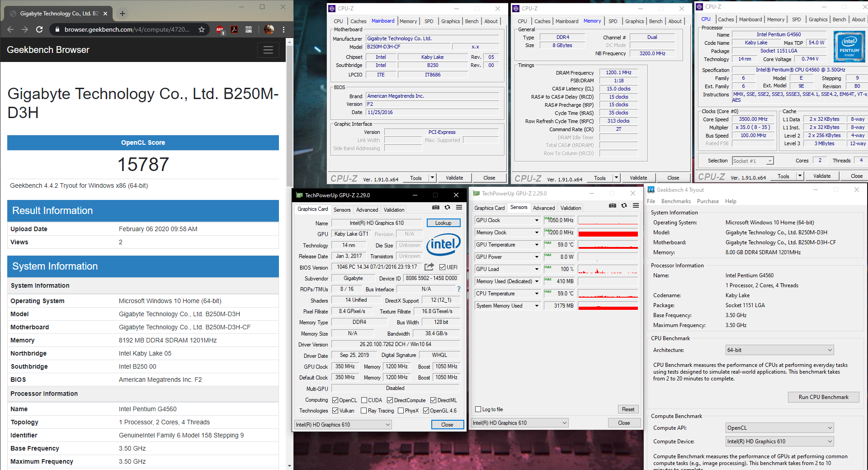The width and height of the screenshot is (868, 470).
Task: Enable the CUDA checkbox
Action: (x=364, y=400)
